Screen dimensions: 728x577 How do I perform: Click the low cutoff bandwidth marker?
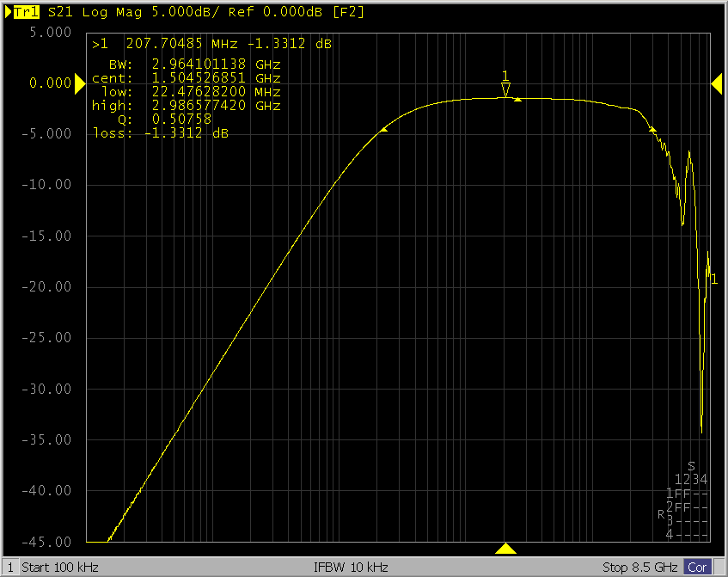[x=383, y=130]
